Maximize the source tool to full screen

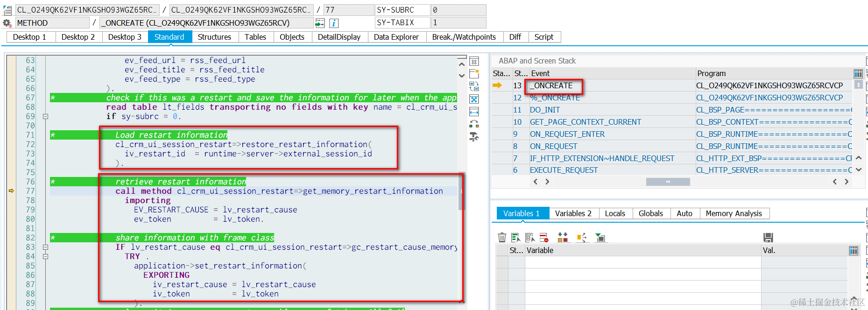[x=474, y=99]
